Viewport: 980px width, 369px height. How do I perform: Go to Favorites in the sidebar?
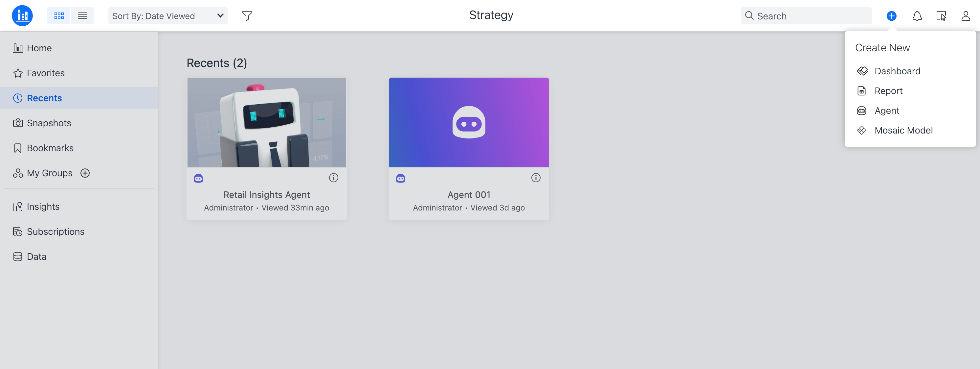pyautogui.click(x=45, y=73)
